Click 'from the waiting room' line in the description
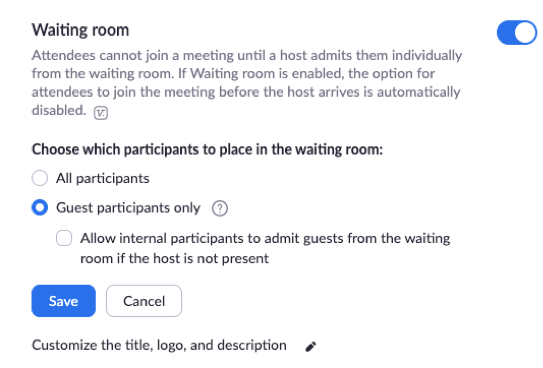 coord(103,74)
